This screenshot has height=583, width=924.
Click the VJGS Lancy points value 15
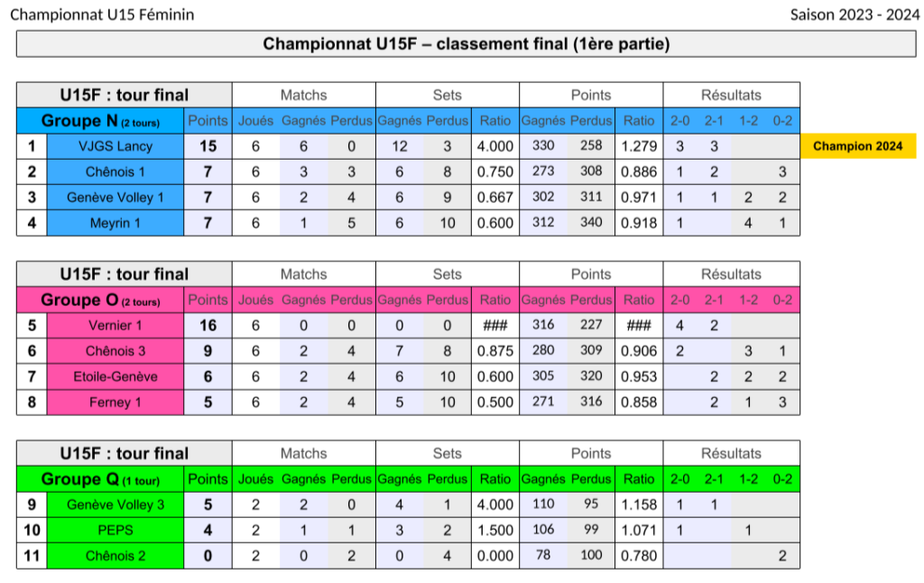208,146
